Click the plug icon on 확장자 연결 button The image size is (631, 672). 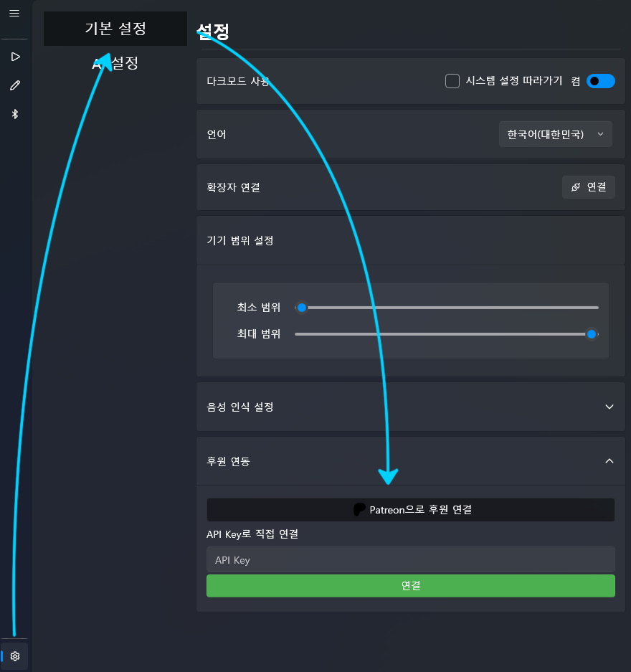[x=576, y=187]
